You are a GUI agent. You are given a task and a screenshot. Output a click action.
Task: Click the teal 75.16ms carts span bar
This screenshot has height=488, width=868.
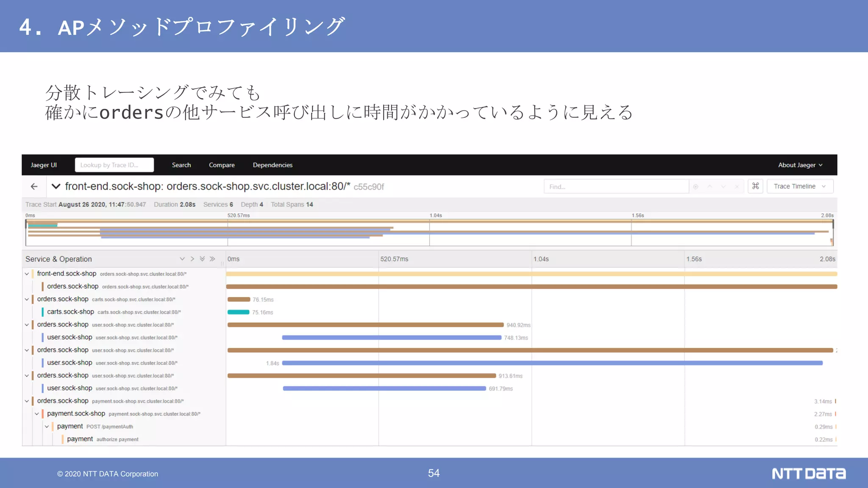pyautogui.click(x=238, y=312)
